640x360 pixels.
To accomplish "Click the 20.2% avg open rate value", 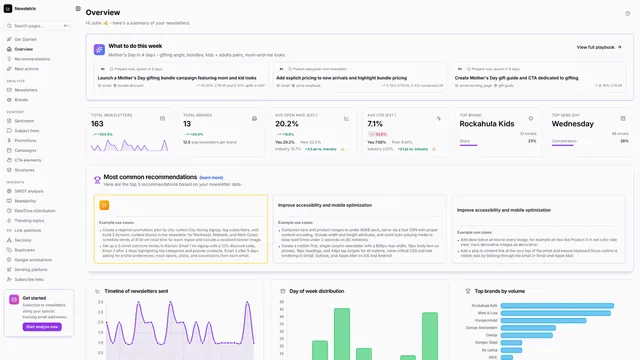I will [x=287, y=124].
